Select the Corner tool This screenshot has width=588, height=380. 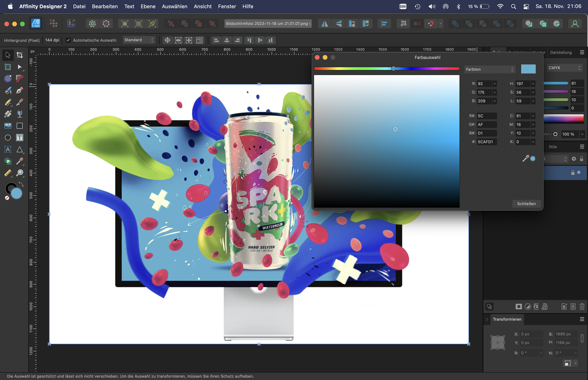[x=20, y=78]
